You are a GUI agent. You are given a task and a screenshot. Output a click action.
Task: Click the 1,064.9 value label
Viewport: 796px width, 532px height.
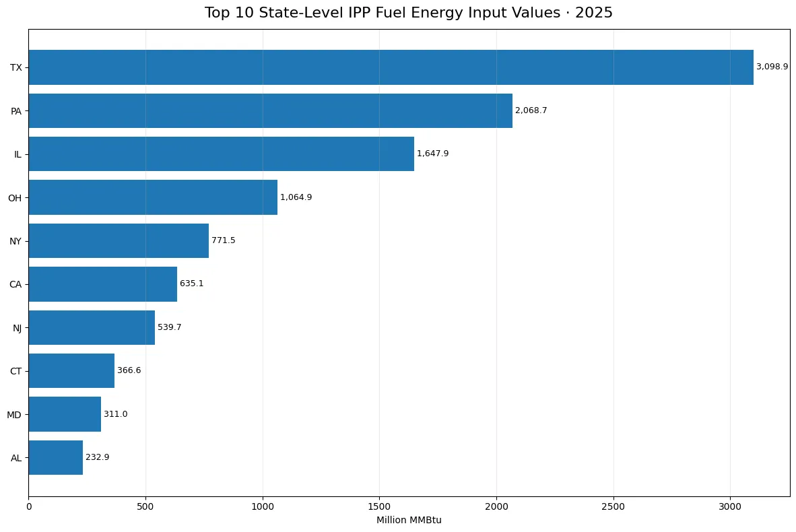[x=296, y=197]
